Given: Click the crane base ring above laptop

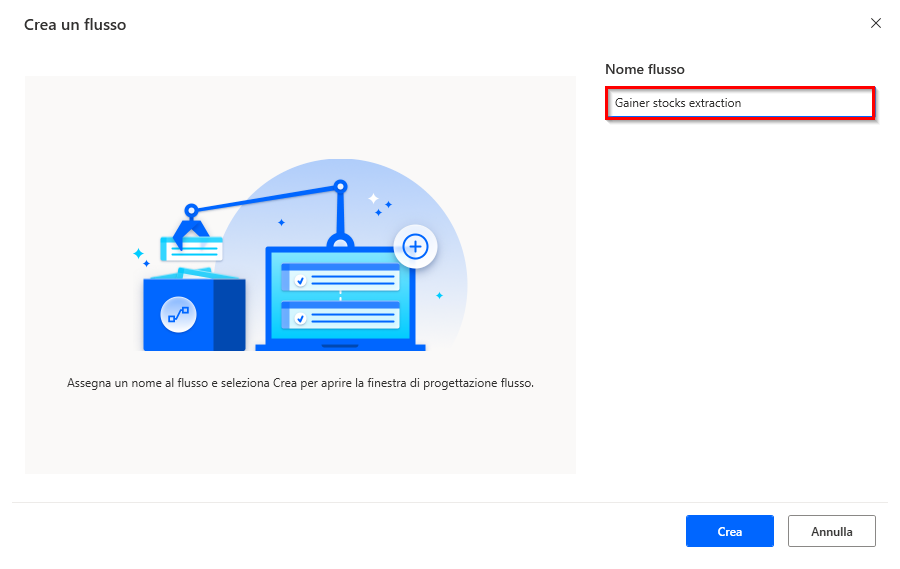Looking at the screenshot, I should pos(340,241).
